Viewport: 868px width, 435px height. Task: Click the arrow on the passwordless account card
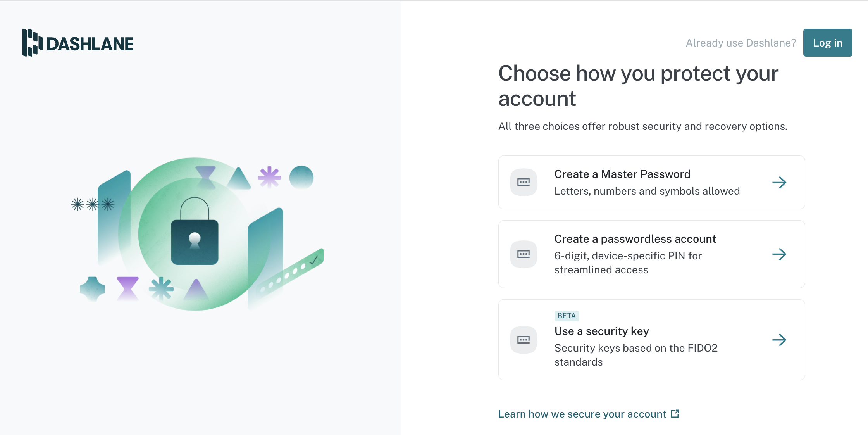point(779,254)
